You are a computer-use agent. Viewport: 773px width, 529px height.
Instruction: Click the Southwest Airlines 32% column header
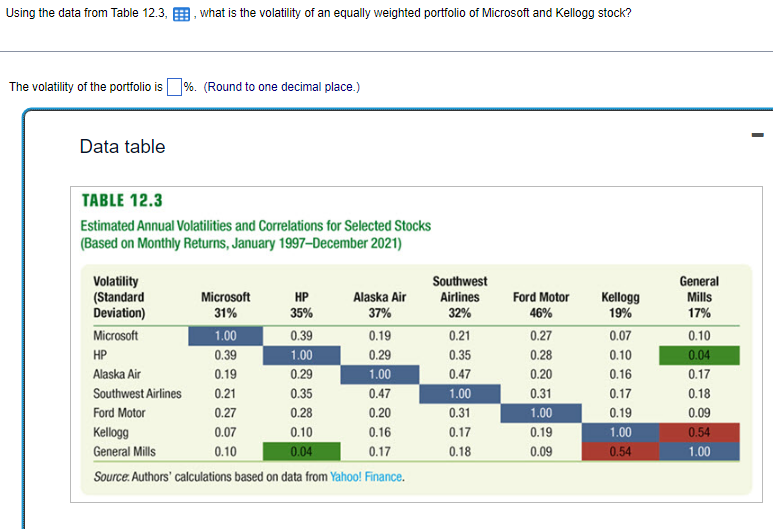pos(459,297)
